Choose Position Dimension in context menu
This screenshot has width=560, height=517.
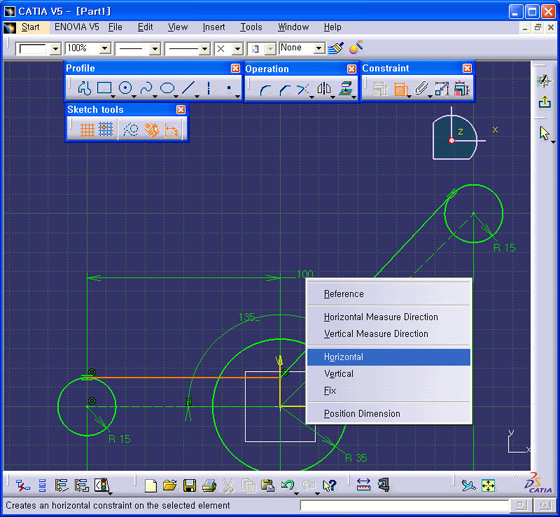[389, 414]
